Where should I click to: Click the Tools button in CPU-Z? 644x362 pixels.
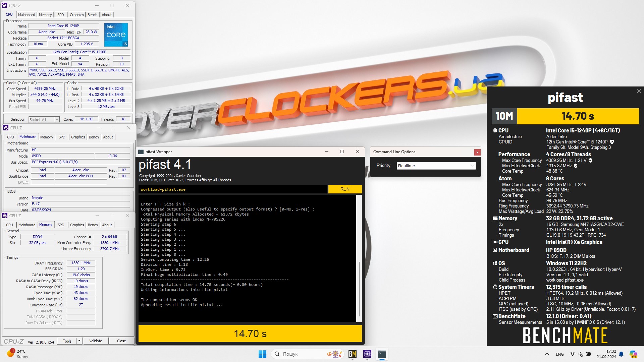[67, 341]
